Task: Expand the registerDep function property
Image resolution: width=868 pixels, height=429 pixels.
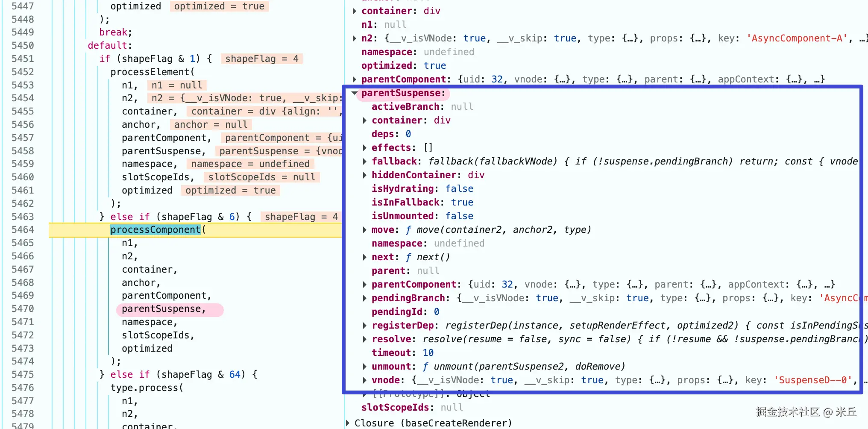Action: 365,326
